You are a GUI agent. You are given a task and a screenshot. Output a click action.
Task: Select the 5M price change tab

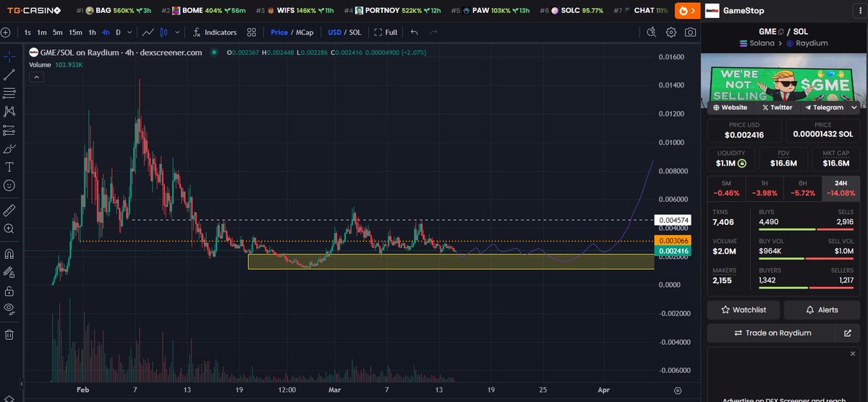726,188
